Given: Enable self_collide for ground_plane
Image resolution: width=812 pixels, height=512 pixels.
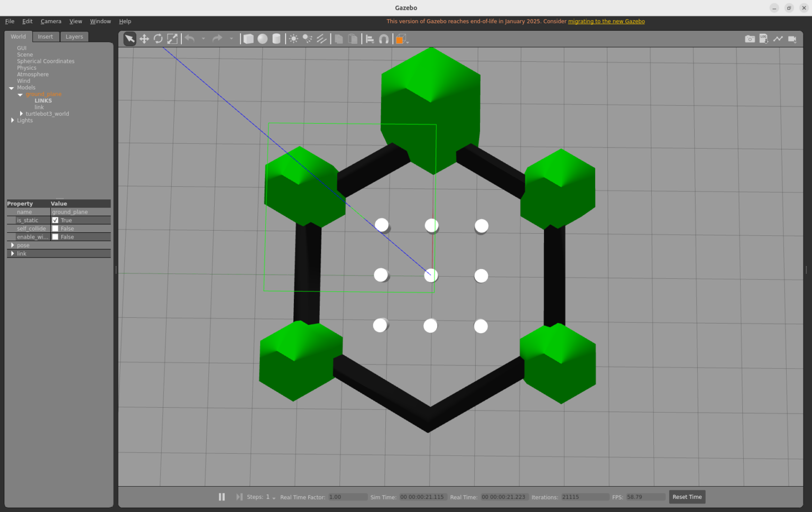Looking at the screenshot, I should (x=56, y=228).
